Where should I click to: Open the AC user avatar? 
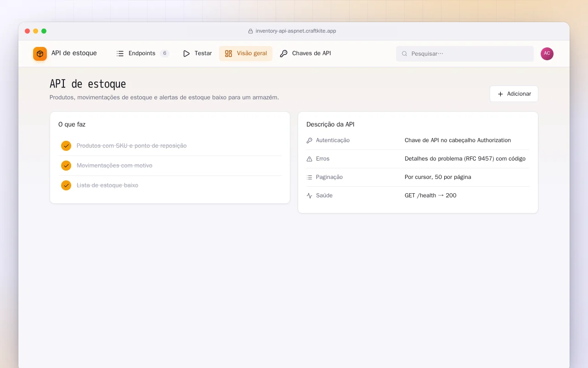click(547, 54)
